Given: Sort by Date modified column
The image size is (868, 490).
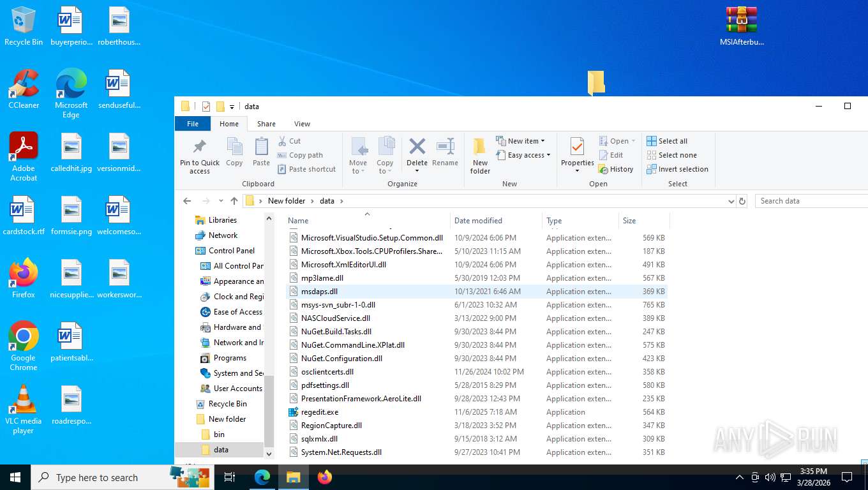Looking at the screenshot, I should point(496,221).
